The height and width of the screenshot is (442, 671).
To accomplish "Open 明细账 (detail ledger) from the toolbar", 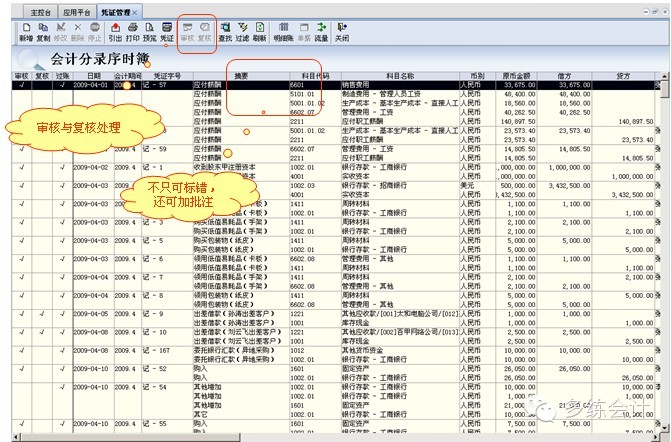I will (283, 33).
